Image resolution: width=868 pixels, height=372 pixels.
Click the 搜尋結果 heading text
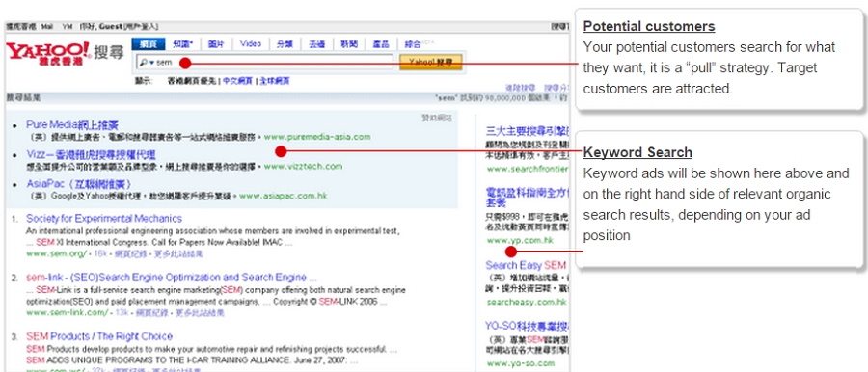click(x=23, y=98)
